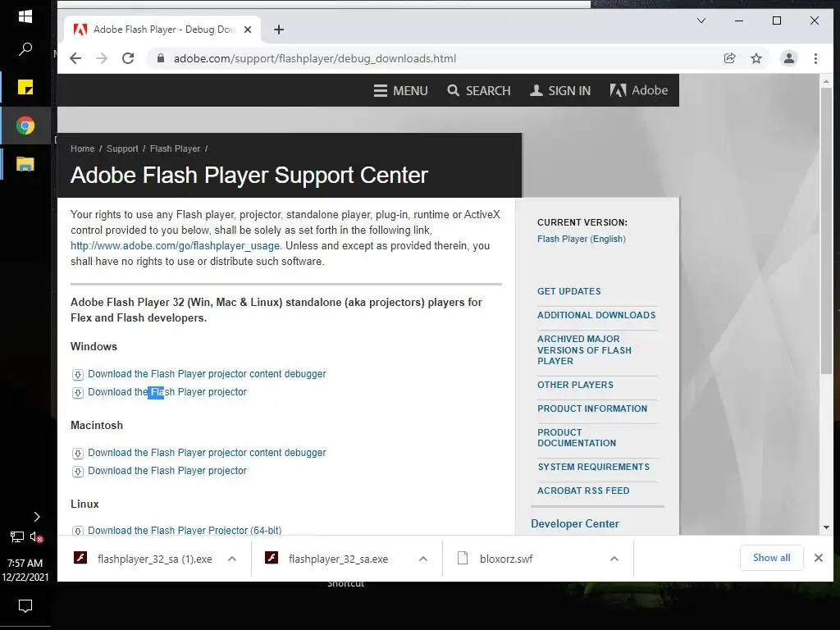Expand options for flashplayer_32_sa (1).exe
This screenshot has height=630, width=840.
[232, 559]
